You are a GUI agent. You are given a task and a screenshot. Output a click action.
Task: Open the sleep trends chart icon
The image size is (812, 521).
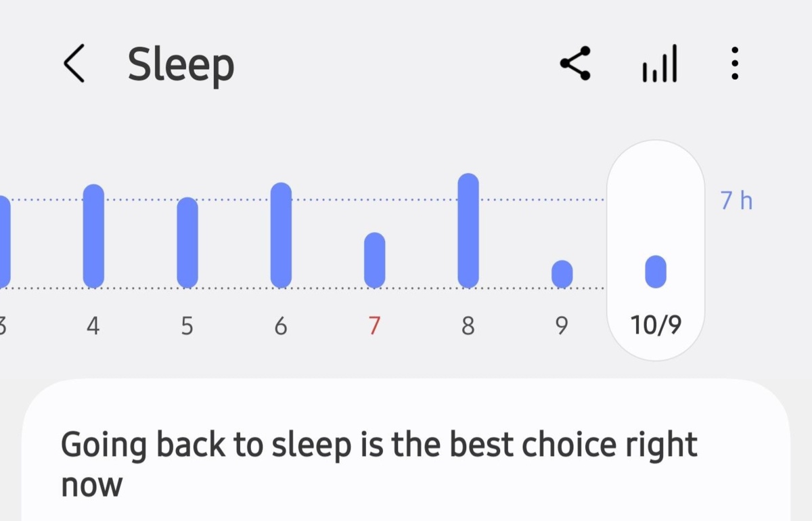pyautogui.click(x=659, y=64)
